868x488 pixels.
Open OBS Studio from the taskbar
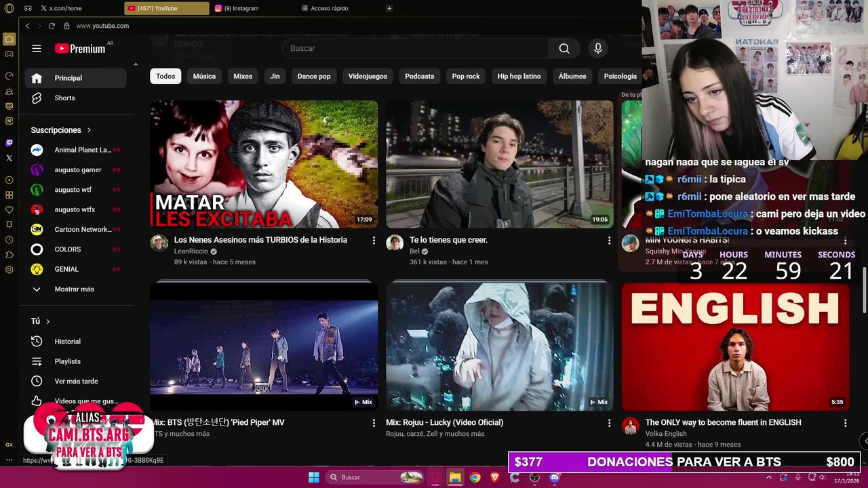point(535,477)
